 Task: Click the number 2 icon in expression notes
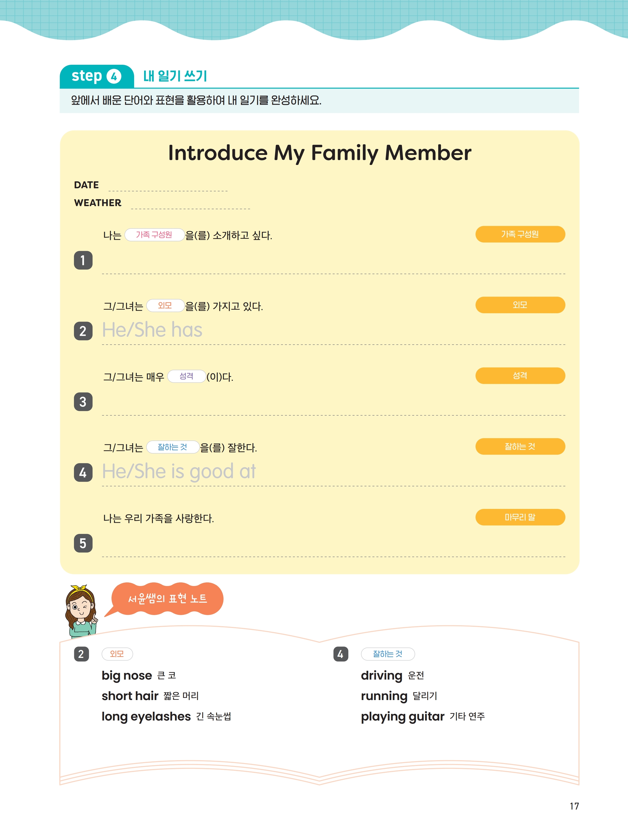[81, 654]
